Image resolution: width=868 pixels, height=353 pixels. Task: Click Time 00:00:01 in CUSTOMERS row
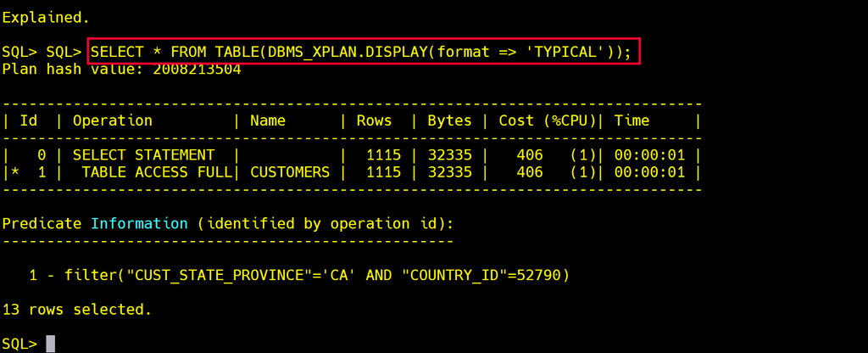[649, 172]
